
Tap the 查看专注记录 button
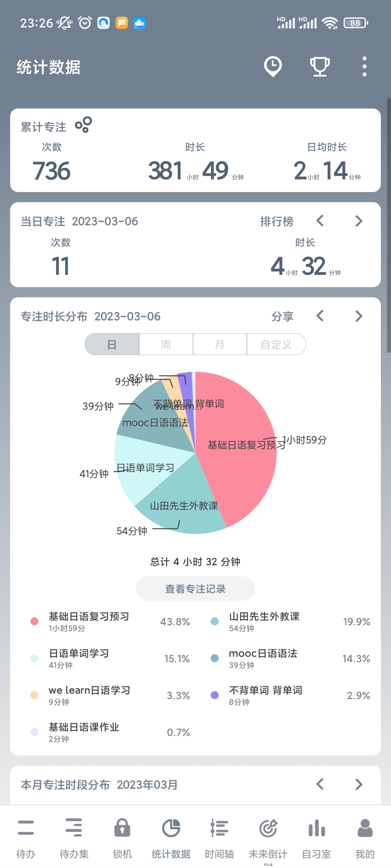(x=195, y=589)
